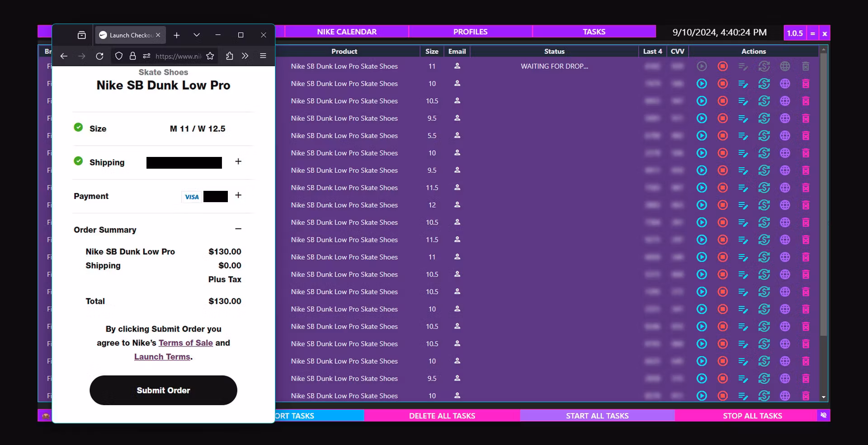
Task: Toggle the hidden-eye privacy icon beside Stop All Tasks
Action: [823, 415]
